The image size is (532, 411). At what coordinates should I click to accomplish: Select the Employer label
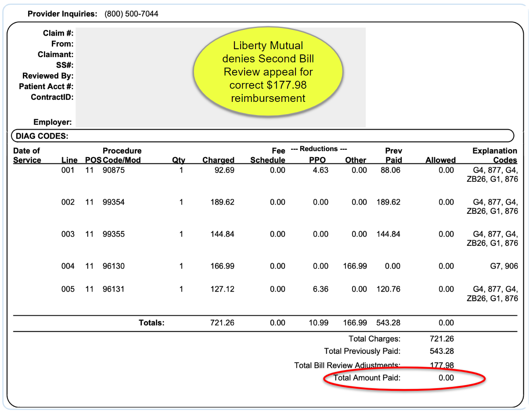53,122
